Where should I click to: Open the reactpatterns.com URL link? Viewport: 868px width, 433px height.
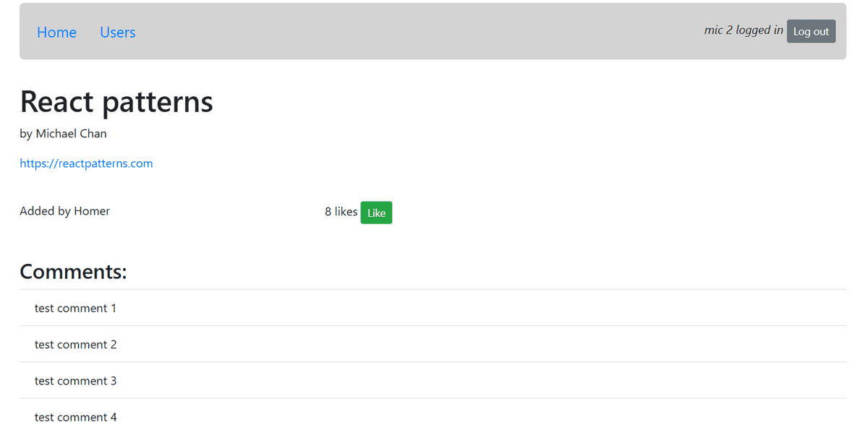click(86, 163)
